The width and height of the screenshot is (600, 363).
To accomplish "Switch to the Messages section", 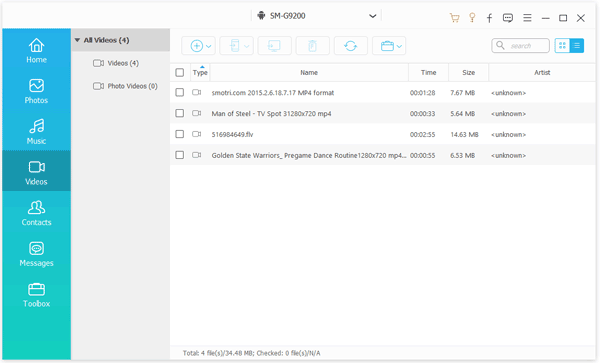I will click(36, 254).
